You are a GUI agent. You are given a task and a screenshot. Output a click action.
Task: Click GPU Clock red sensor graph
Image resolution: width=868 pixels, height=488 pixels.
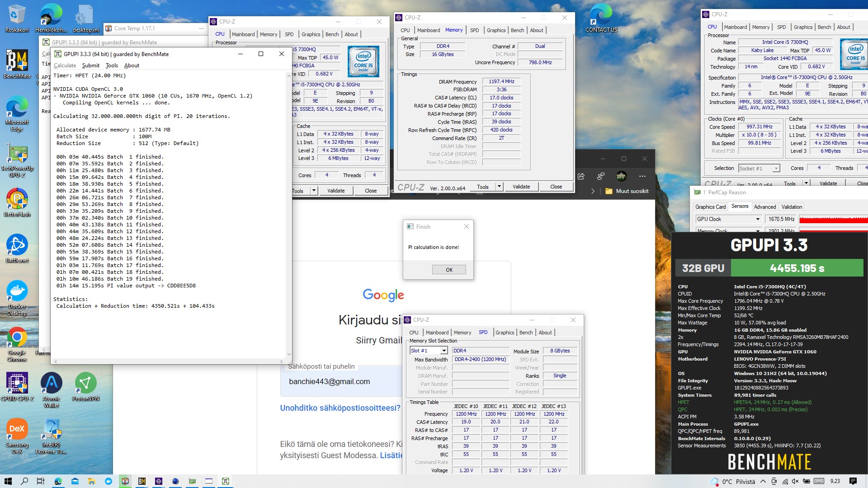pyautogui.click(x=833, y=219)
